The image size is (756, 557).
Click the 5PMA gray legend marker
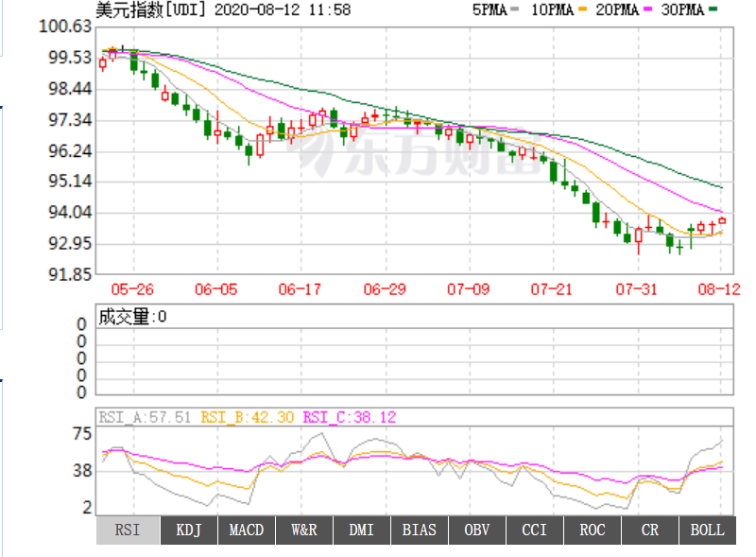click(x=514, y=9)
